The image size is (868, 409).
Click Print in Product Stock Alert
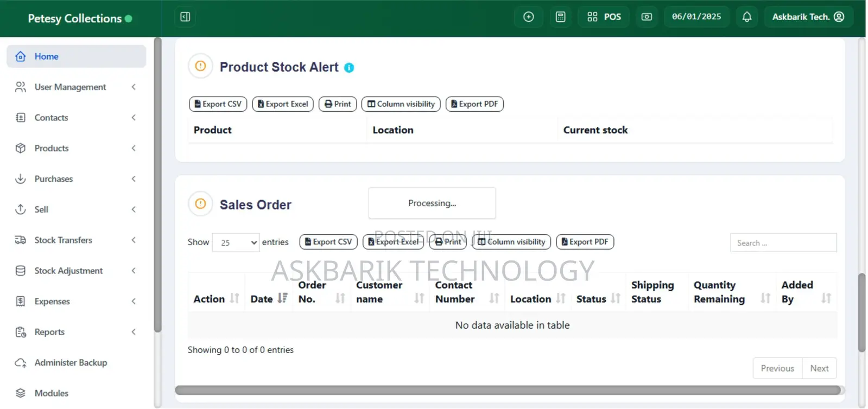[x=338, y=104]
